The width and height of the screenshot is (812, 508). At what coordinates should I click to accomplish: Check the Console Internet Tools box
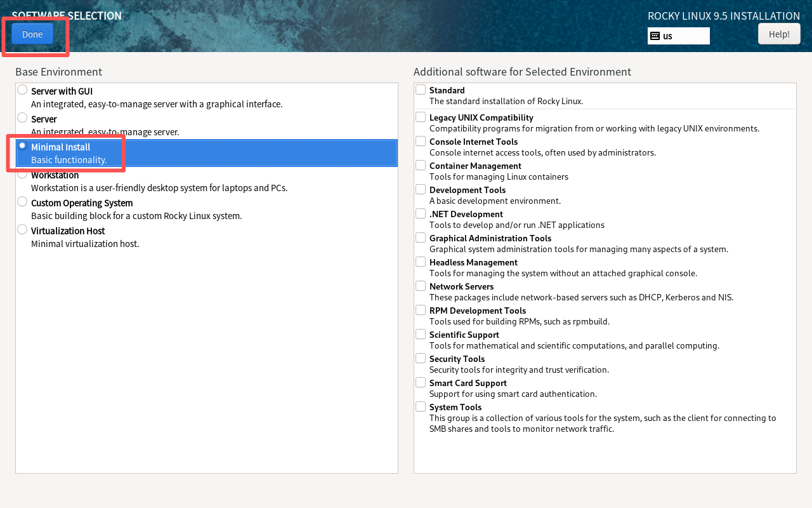tap(421, 141)
